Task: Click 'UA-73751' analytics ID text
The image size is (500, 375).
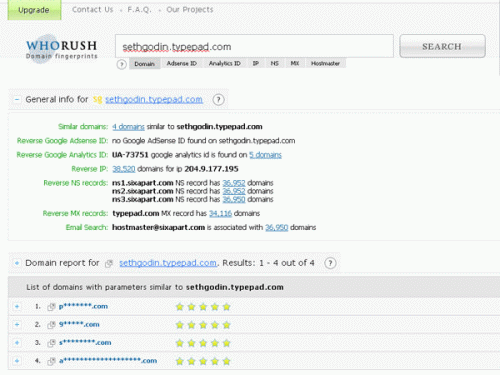Action: click(x=130, y=155)
